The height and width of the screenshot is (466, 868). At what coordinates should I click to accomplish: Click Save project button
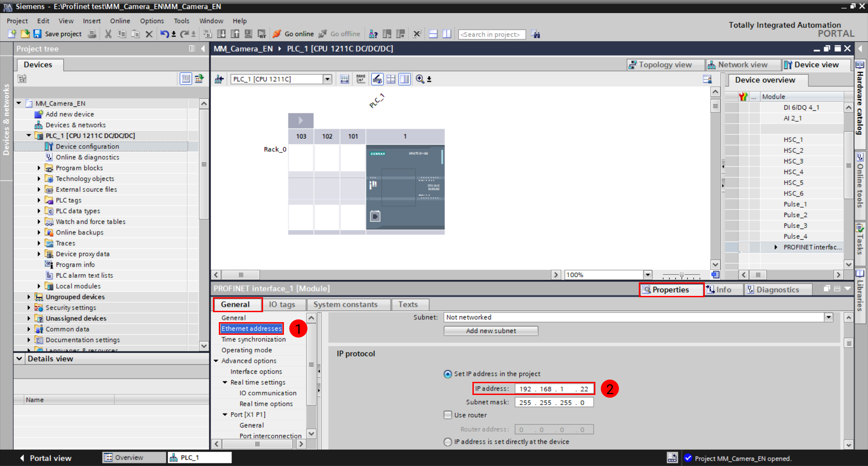pos(58,34)
